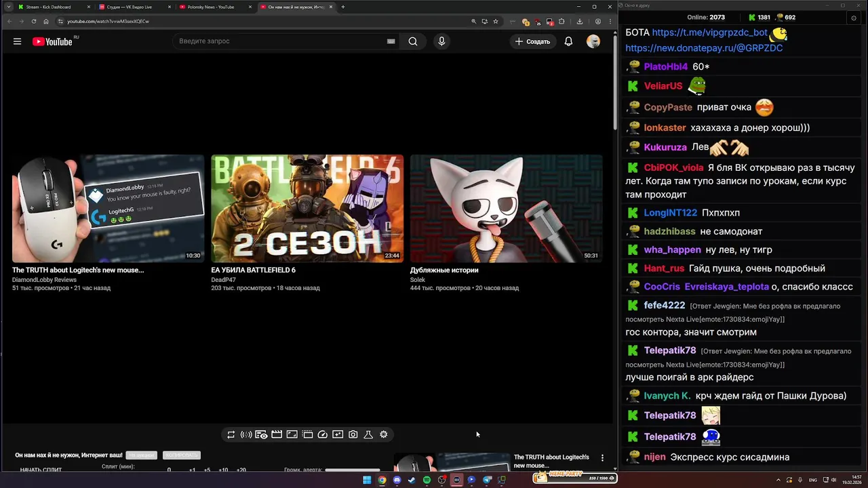Click the screen-with-eye icon in player toolbar
The width and height of the screenshot is (868, 488).
261,434
